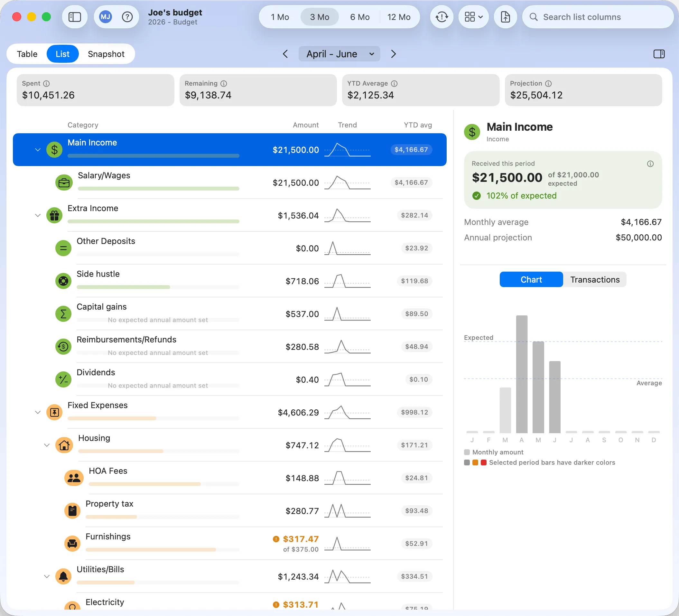This screenshot has width=679, height=616.
Task: Switch to the Table view tab
Action: (x=27, y=54)
